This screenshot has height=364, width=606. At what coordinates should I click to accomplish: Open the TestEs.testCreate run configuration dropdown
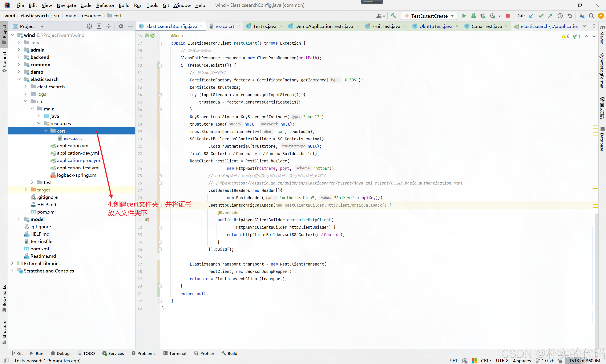429,16
